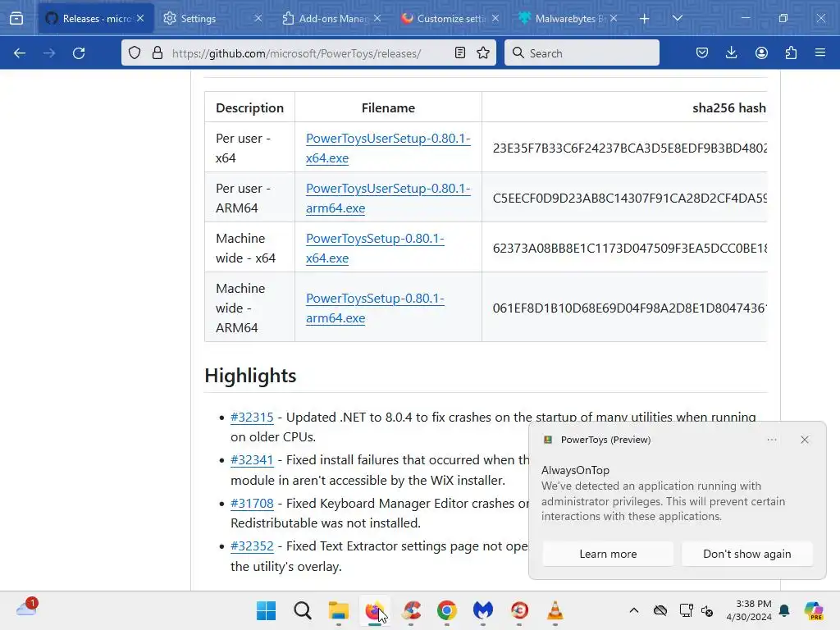
Task: Open issue #32315 link
Action: click(x=252, y=418)
